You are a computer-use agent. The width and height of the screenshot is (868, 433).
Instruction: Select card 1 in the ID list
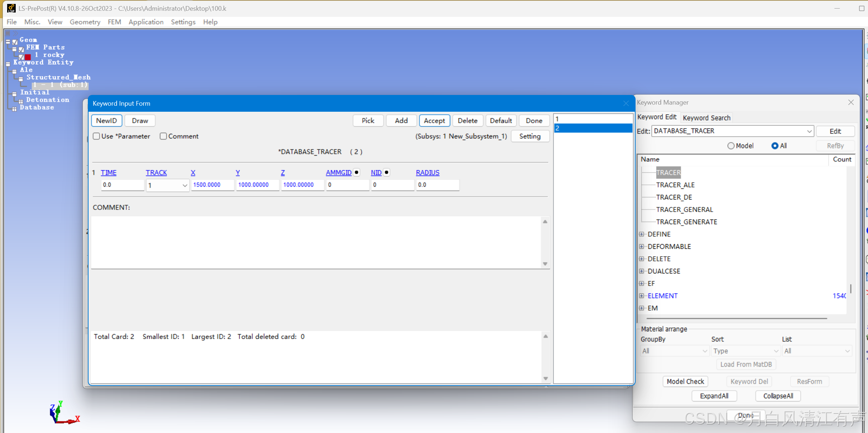coord(592,119)
